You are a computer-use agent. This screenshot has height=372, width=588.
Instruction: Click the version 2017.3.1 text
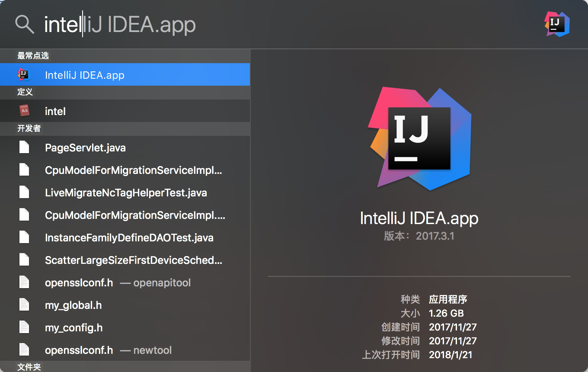419,236
